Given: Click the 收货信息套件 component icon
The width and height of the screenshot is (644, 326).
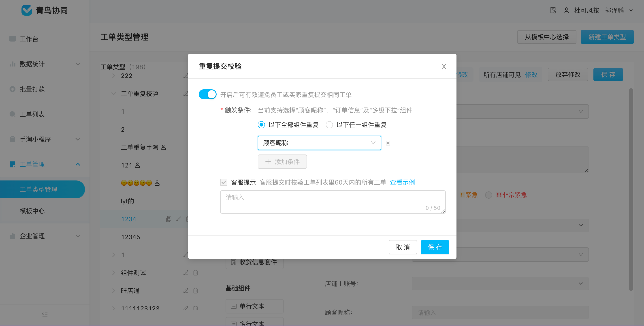Looking at the screenshot, I should [233, 262].
